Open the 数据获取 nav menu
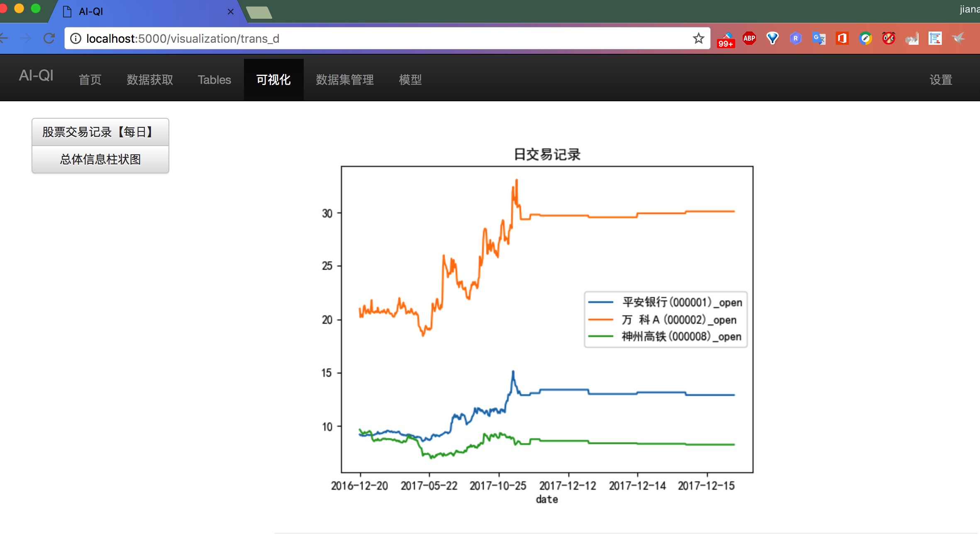980x537 pixels. pos(150,80)
